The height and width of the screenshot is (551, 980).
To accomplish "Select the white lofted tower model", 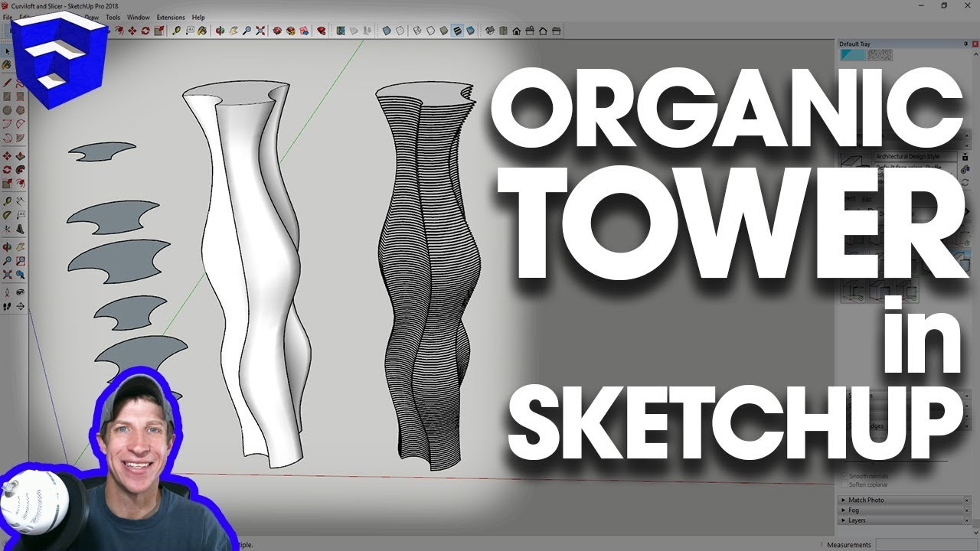I will 245,275.
